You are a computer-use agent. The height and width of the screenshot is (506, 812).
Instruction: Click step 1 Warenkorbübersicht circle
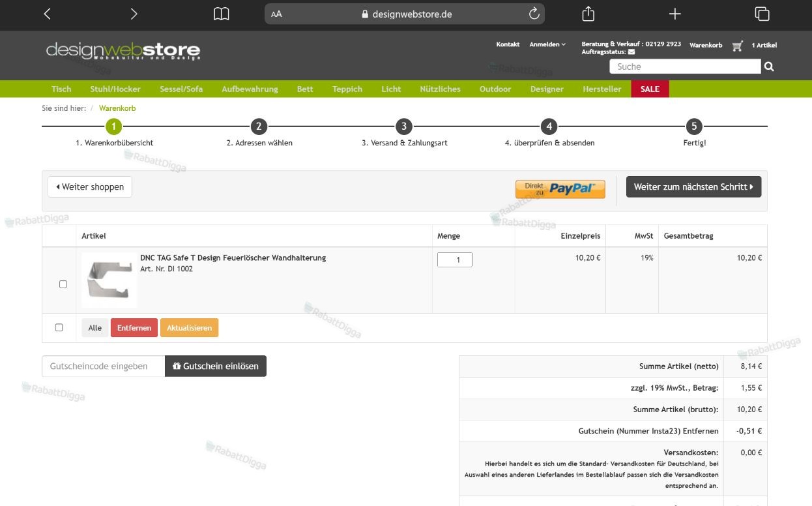pyautogui.click(x=114, y=126)
